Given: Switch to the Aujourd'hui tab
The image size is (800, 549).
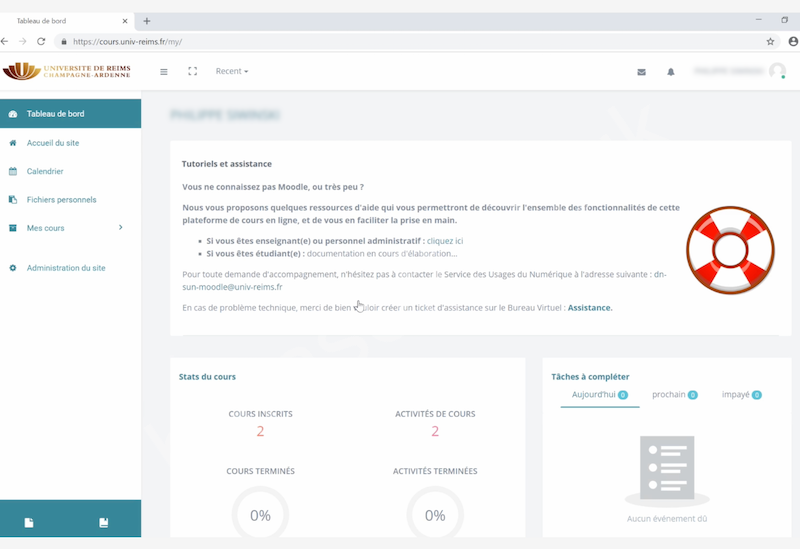Looking at the screenshot, I should coord(599,395).
